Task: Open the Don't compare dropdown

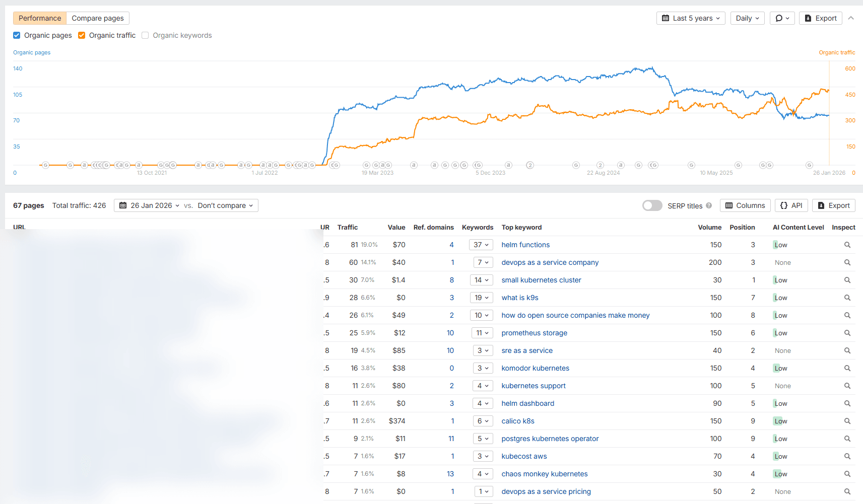Action: coord(225,205)
